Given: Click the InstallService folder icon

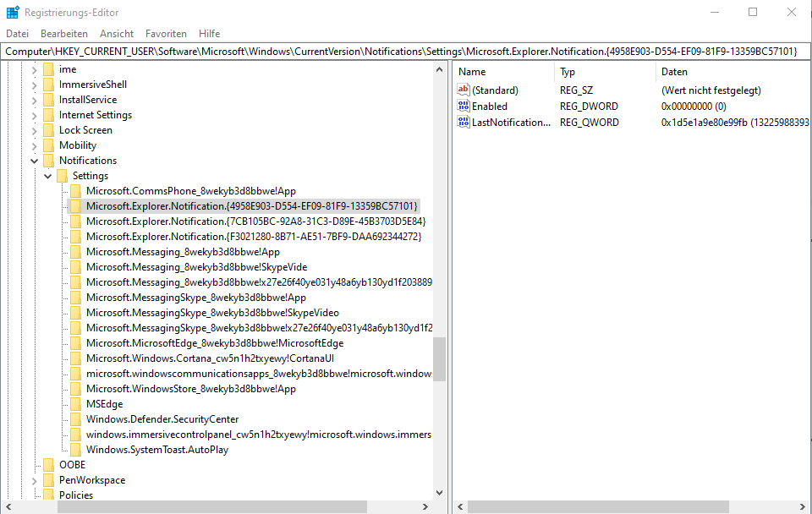Looking at the screenshot, I should pos(49,100).
